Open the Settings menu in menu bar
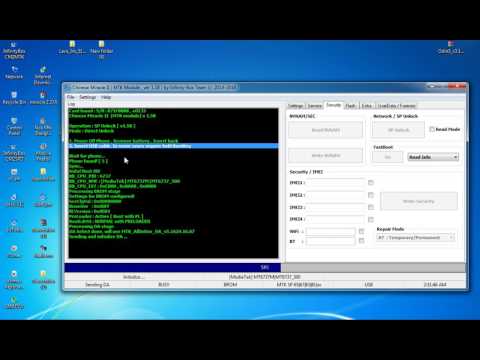This screenshot has height=360, width=480. [88, 97]
